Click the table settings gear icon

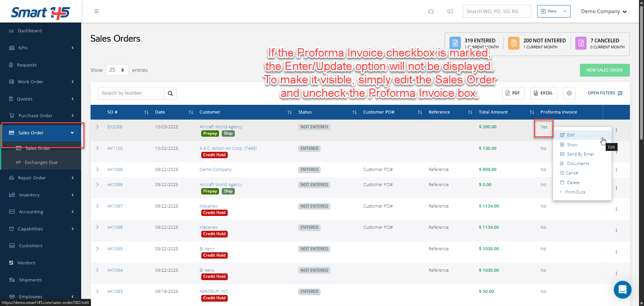coord(569,93)
